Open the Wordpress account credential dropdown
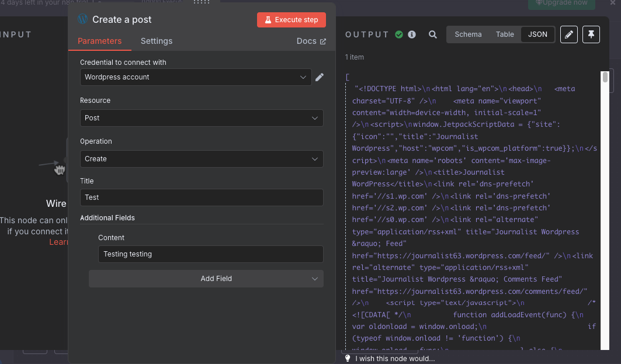The width and height of the screenshot is (621, 364). (196, 77)
